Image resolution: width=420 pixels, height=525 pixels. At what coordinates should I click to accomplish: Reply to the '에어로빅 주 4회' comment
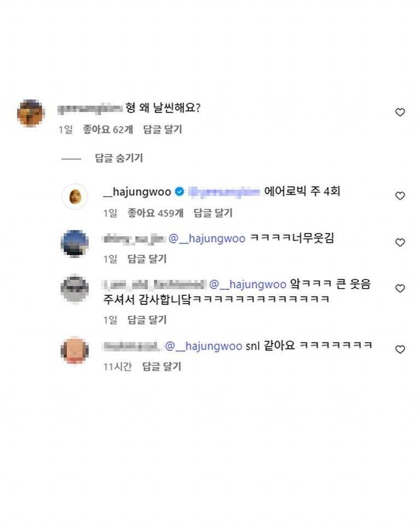tap(213, 213)
